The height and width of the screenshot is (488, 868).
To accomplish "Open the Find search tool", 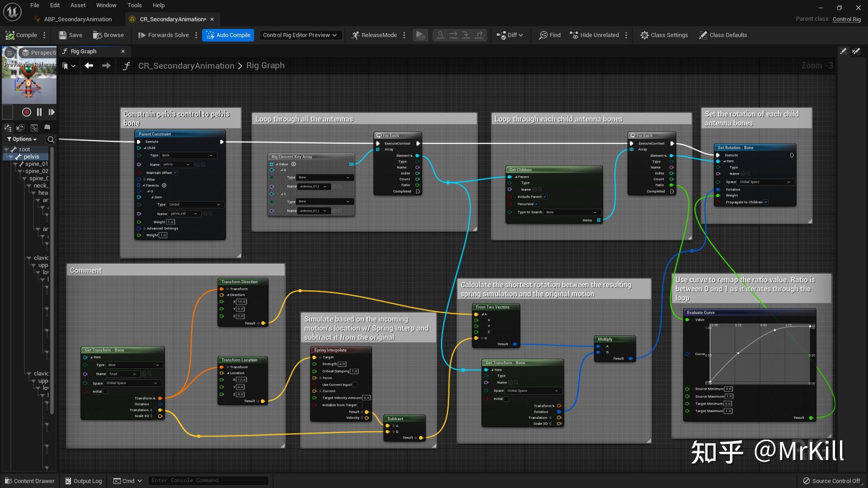I will point(549,35).
